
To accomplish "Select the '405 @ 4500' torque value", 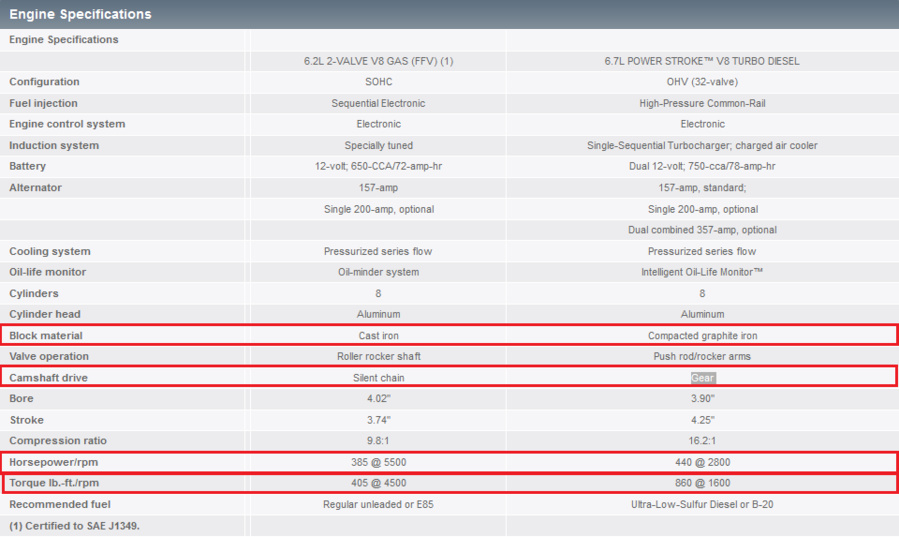I will coord(378,483).
